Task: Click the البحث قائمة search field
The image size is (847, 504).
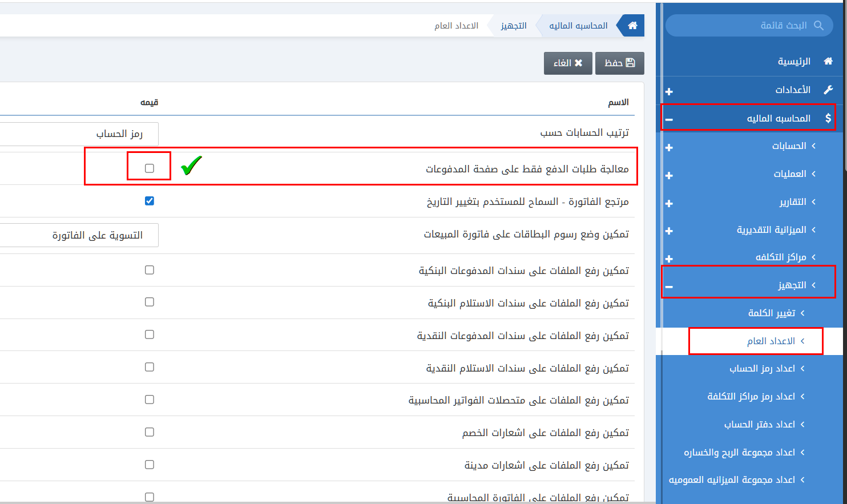Action: (749, 25)
